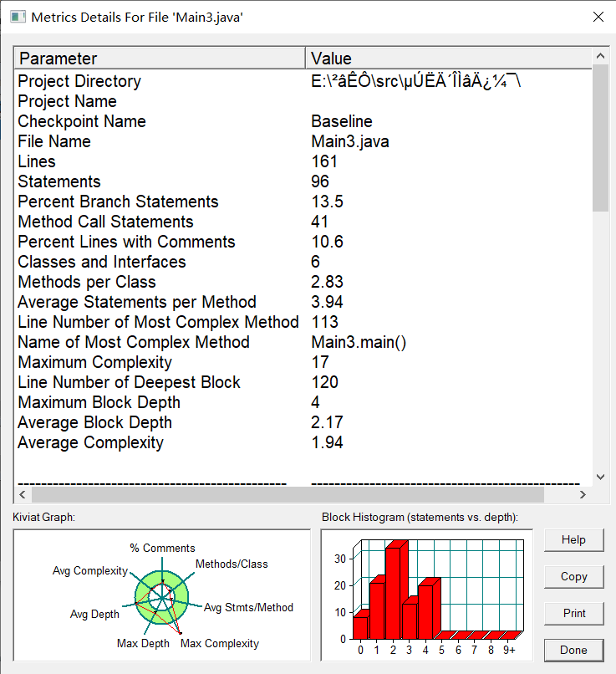Viewport: 616px width, 674px height.
Task: Click the Main3.main() value
Action: pos(359,342)
